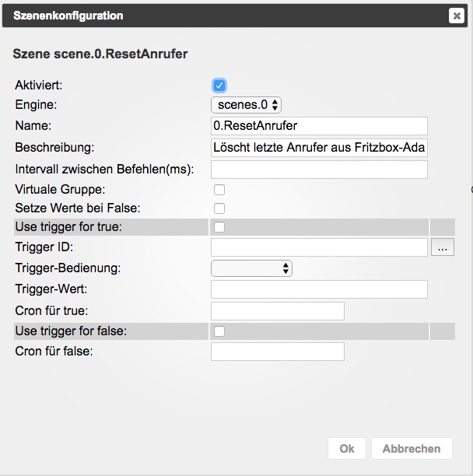Click the Intervall zwischen Befehlen field
The height and width of the screenshot is (476, 473).
319,170
